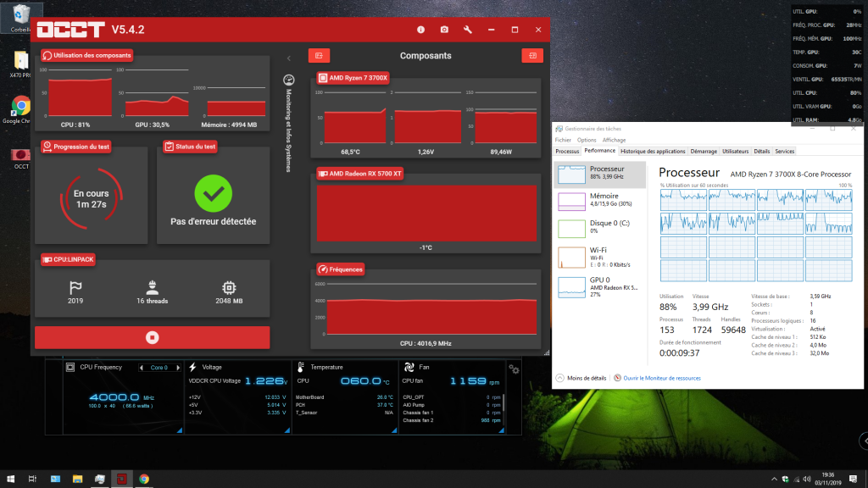The width and height of the screenshot is (868, 488).
Task: Select GPU 0 in Task Manager sidebar
Action: coord(600,286)
